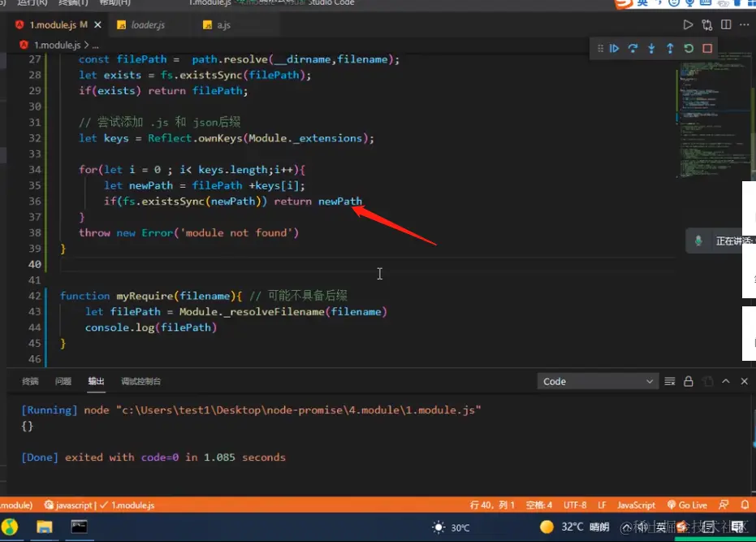The image size is (756, 542).
Task: Step over in the debug toolbar
Action: point(633,48)
